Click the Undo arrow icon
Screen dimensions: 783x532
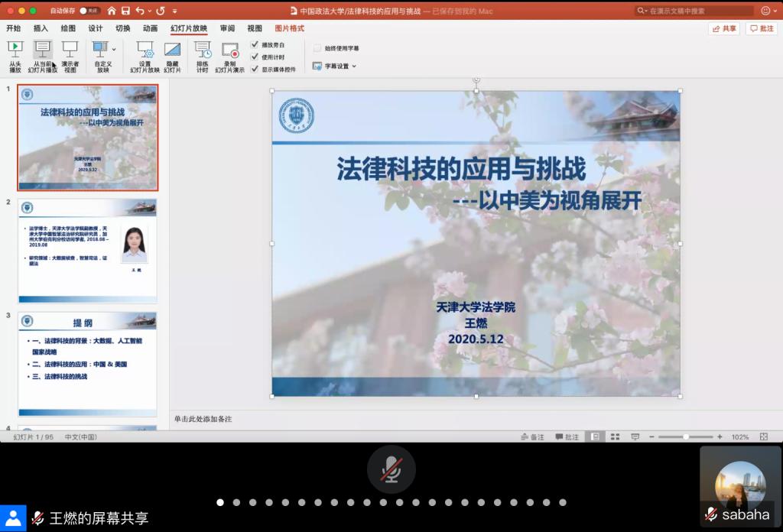pos(140,11)
